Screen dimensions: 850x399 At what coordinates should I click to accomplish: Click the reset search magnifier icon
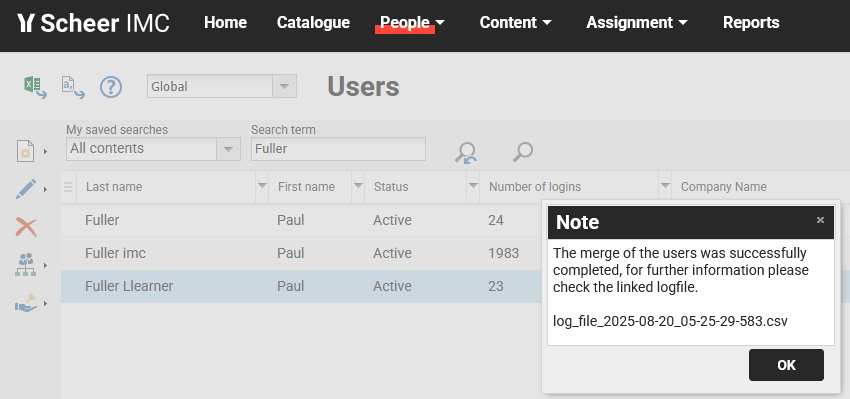(466, 152)
